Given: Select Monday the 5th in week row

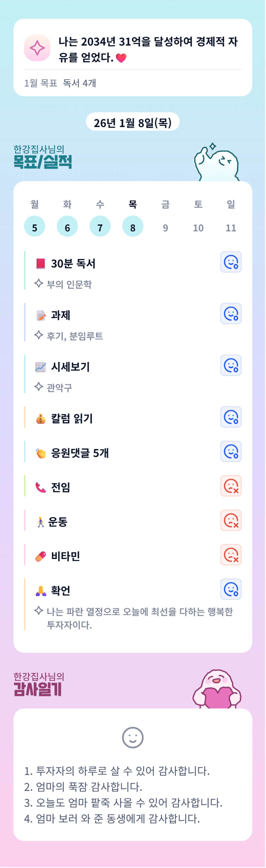Looking at the screenshot, I should pos(34,226).
